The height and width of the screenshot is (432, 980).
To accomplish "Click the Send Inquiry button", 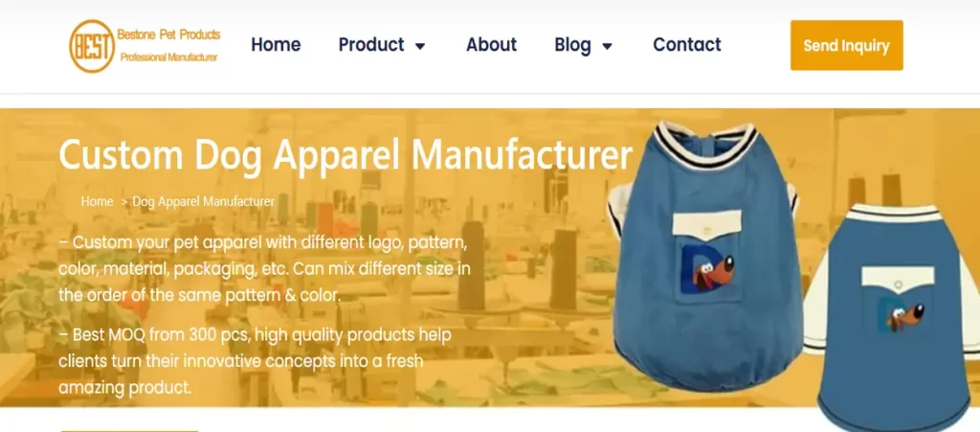I will 846,45.
